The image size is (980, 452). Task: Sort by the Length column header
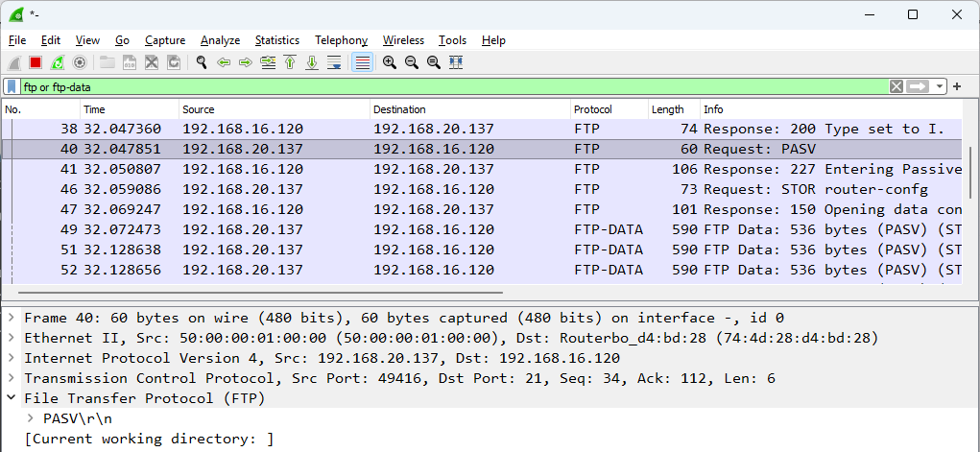(674, 109)
